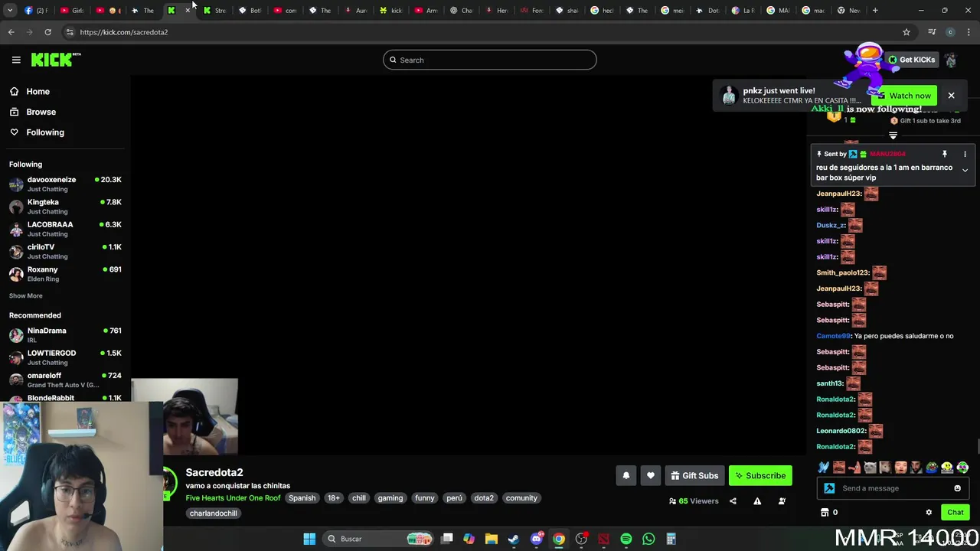Expand the following list with Show more
Screen dimensions: 980x551
pos(26,295)
